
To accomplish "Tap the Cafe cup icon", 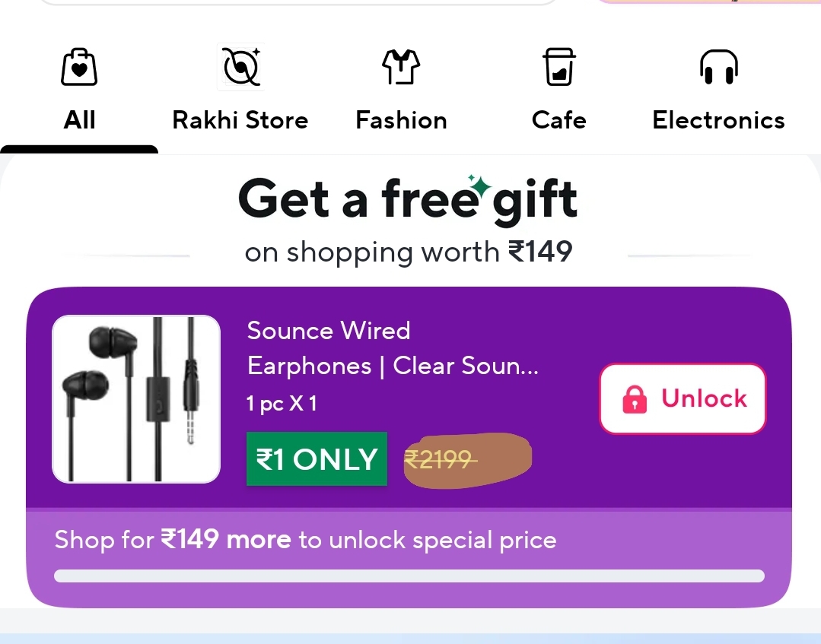I will pos(558,67).
